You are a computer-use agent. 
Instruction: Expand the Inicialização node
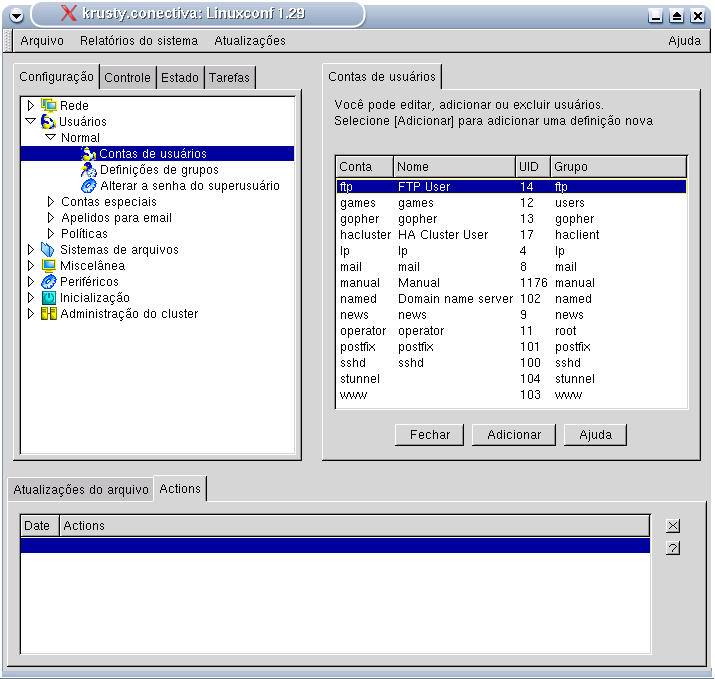point(31,297)
